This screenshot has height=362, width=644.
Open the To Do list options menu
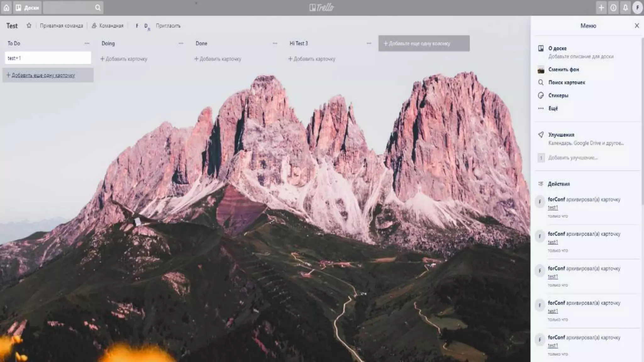point(87,43)
